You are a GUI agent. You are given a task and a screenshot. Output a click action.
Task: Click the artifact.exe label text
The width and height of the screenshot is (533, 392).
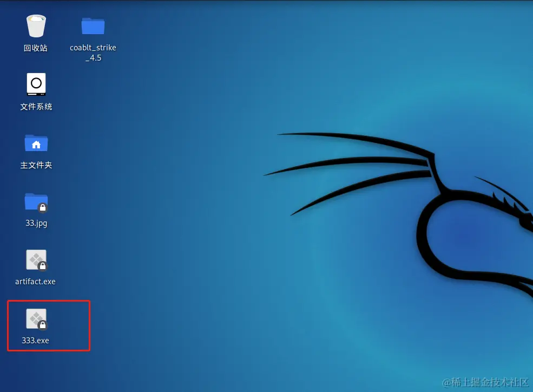pyautogui.click(x=35, y=282)
